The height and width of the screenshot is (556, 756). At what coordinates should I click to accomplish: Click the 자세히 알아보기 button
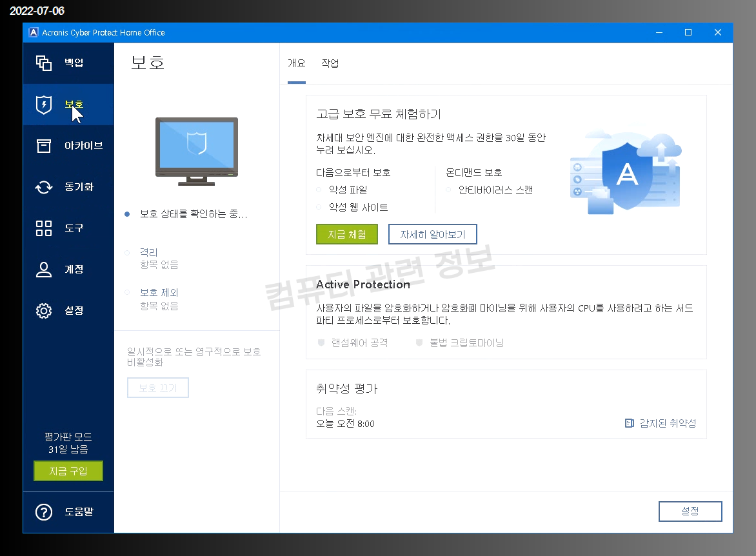[x=432, y=234]
